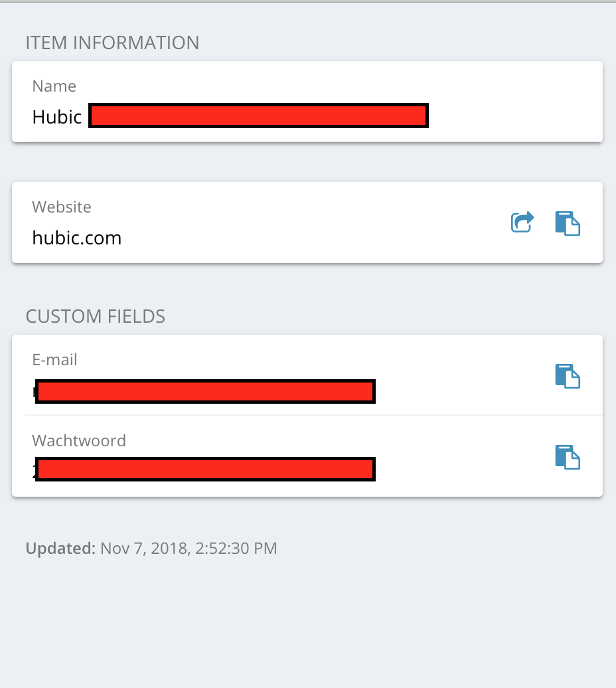Click the Name field containing Hubic

point(307,102)
